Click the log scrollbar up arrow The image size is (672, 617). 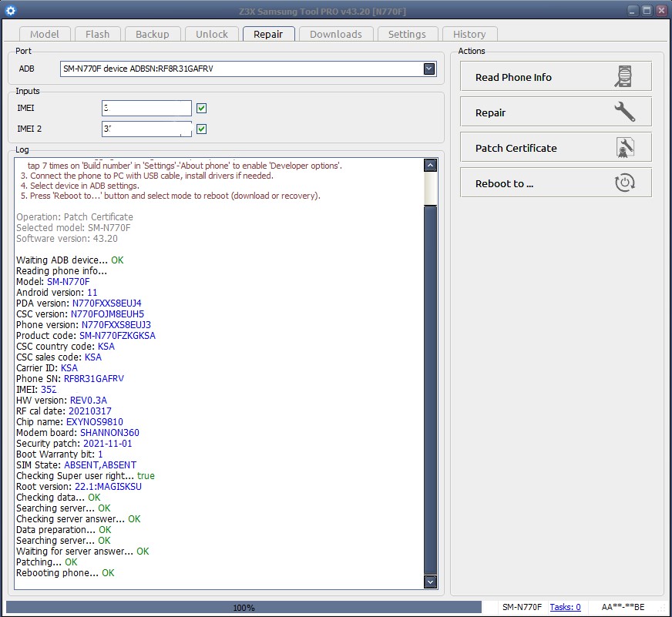[x=430, y=165]
